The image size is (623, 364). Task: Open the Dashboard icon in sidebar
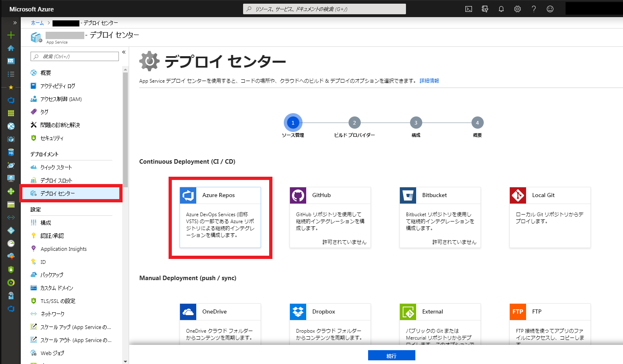[x=11, y=61]
